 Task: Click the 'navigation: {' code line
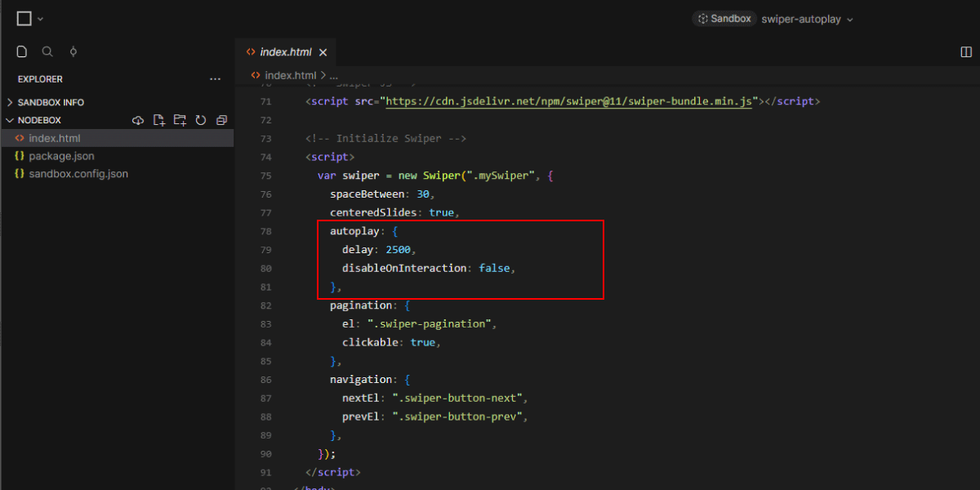coord(370,380)
